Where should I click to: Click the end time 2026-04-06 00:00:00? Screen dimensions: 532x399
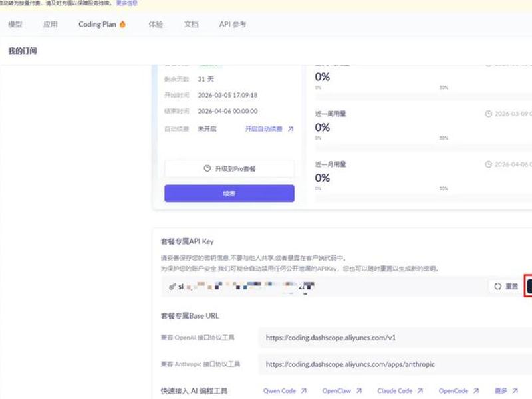tap(227, 111)
